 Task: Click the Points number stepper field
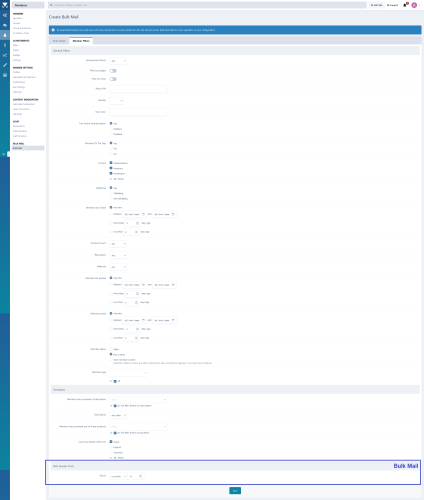(x=136, y=476)
